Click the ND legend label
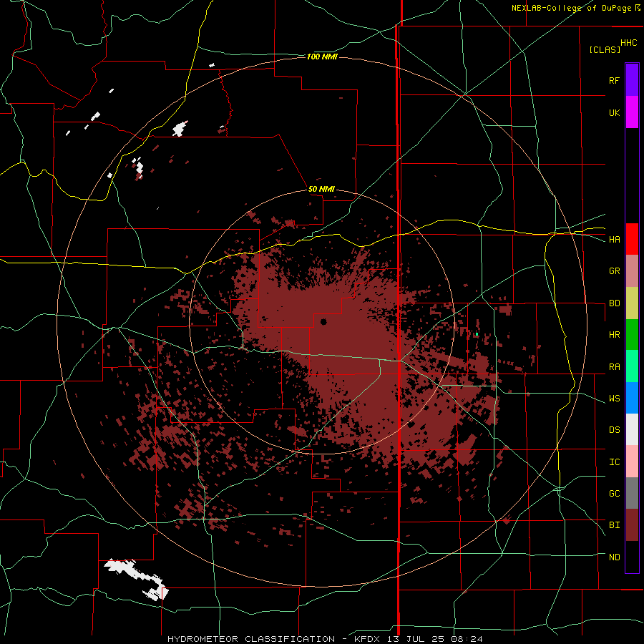This screenshot has height=644, width=644. [614, 557]
